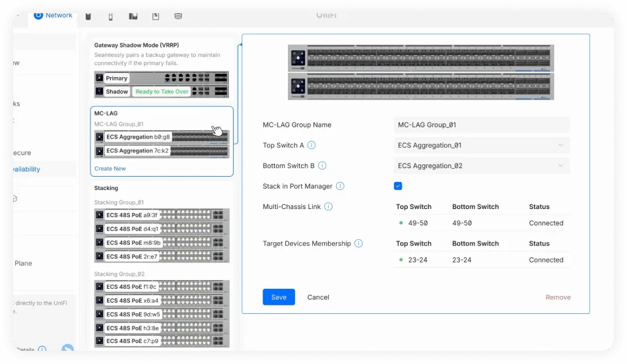This screenshot has width=627, height=364.
Task: Open the sidebar item ending in 'ecure'
Action: click(x=22, y=152)
